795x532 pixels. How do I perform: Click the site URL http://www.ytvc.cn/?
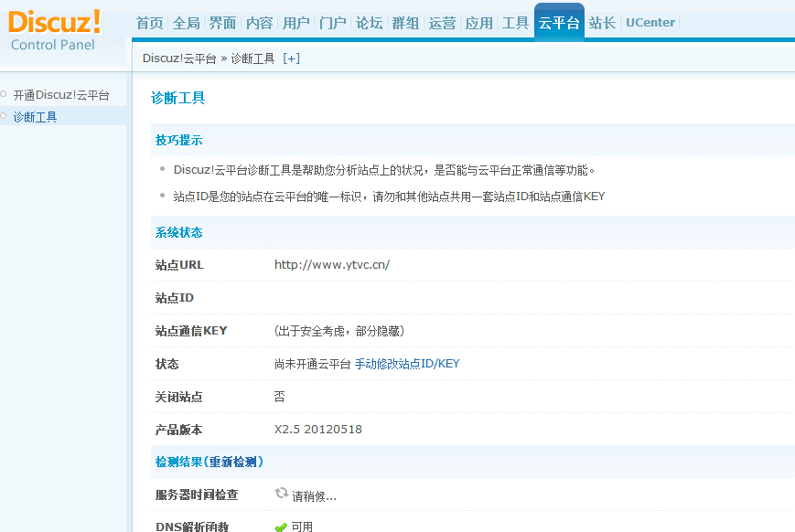(332, 264)
